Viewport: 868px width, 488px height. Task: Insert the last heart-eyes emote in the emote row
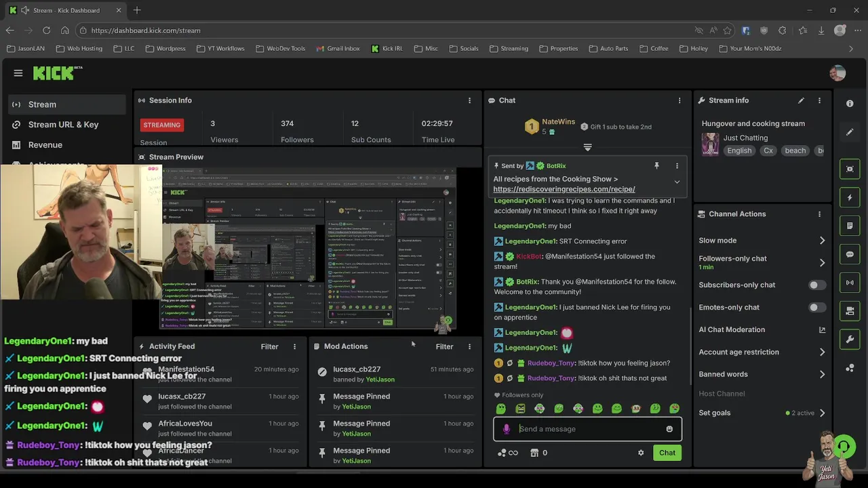tap(674, 409)
